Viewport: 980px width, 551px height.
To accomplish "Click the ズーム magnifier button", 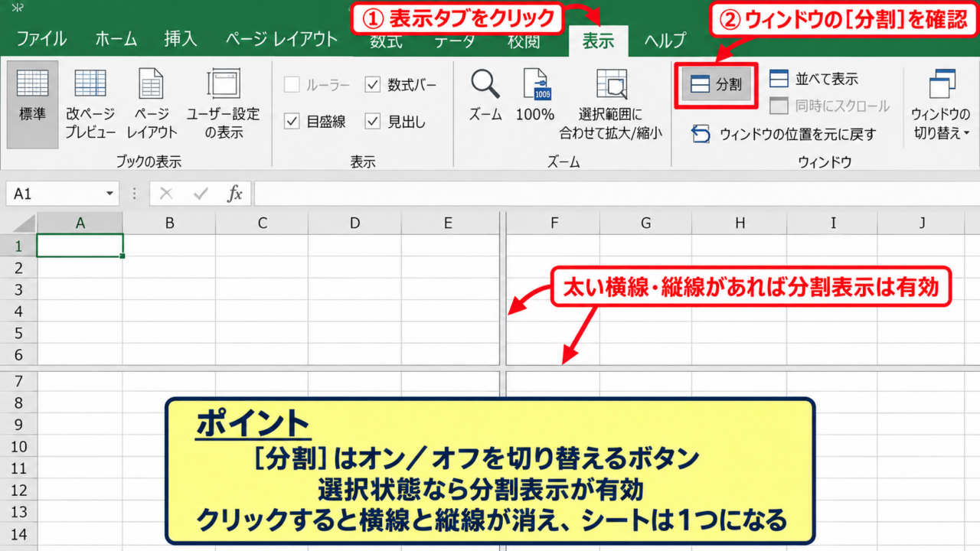I will (485, 96).
